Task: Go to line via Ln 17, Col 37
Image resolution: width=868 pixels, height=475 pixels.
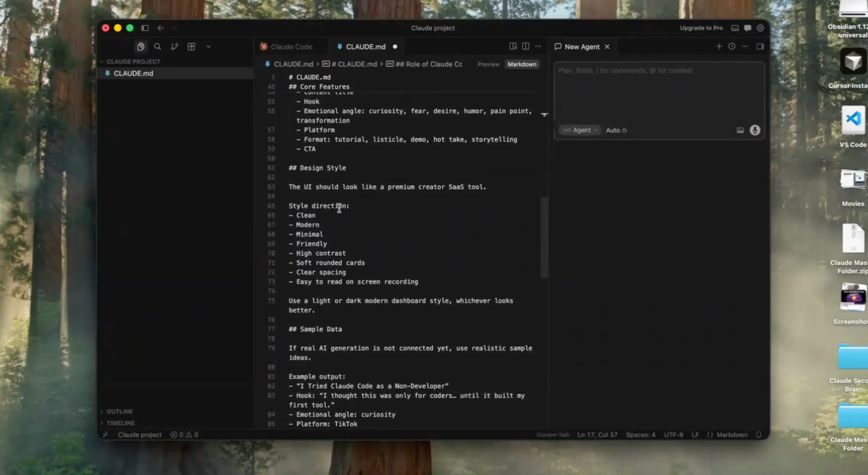Action: pyautogui.click(x=597, y=434)
